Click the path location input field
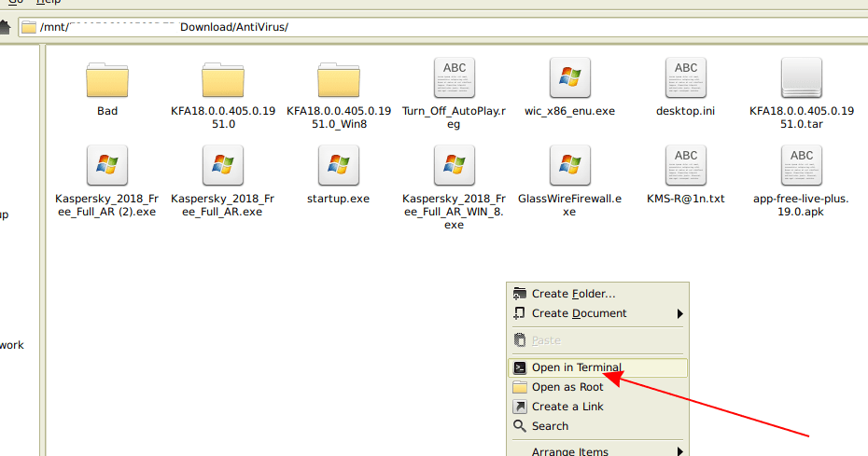This screenshot has height=456, width=868. click(x=442, y=27)
